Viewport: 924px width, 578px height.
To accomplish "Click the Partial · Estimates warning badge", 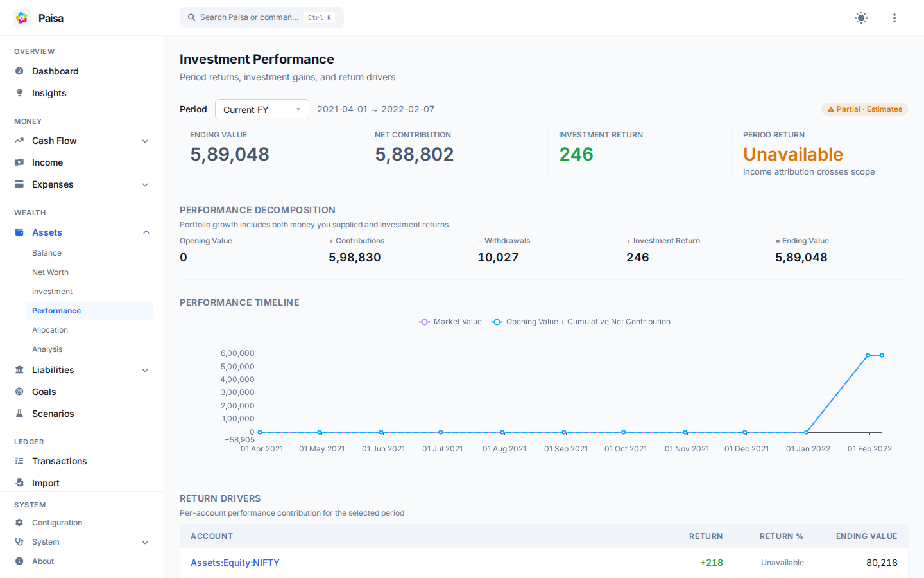I will (865, 109).
